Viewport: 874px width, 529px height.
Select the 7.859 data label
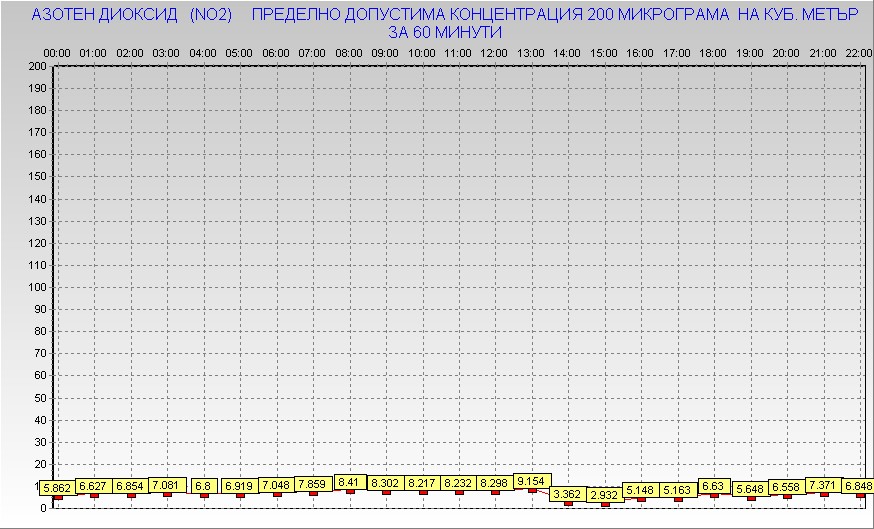tap(312, 484)
